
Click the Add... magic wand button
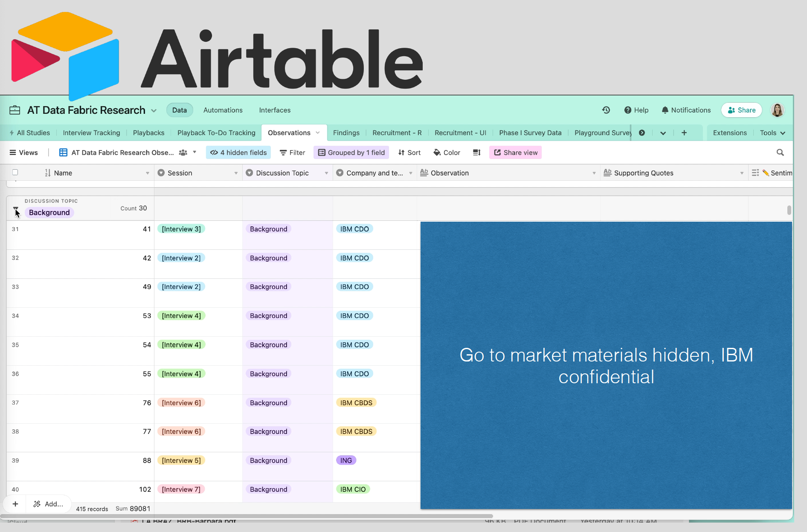(x=48, y=504)
